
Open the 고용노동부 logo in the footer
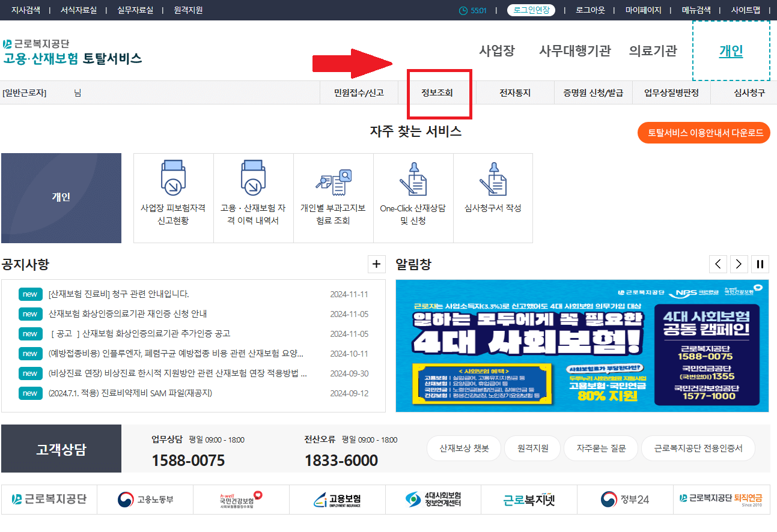tap(144, 499)
